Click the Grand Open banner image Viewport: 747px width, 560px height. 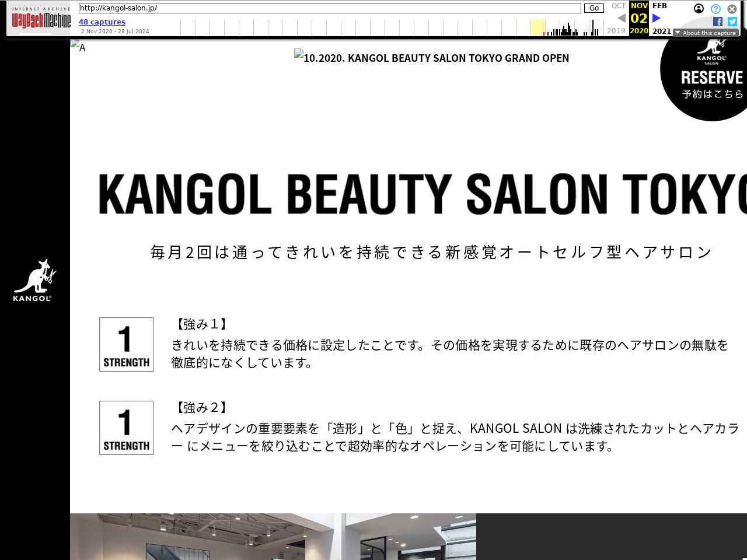(431, 57)
